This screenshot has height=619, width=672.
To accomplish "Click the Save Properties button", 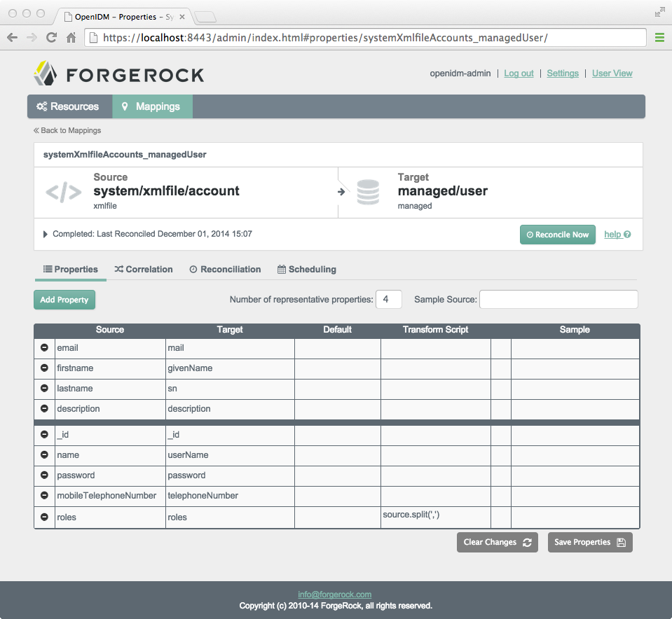I will click(x=590, y=542).
